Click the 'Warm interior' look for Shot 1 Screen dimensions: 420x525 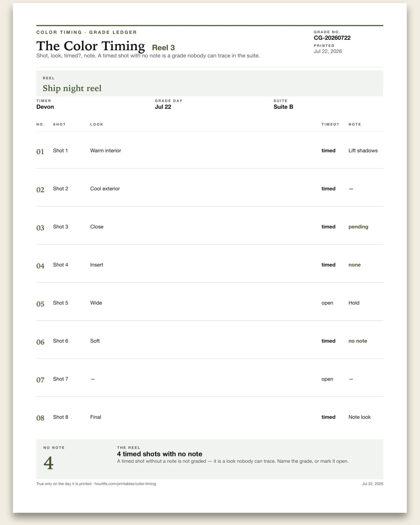click(x=106, y=150)
